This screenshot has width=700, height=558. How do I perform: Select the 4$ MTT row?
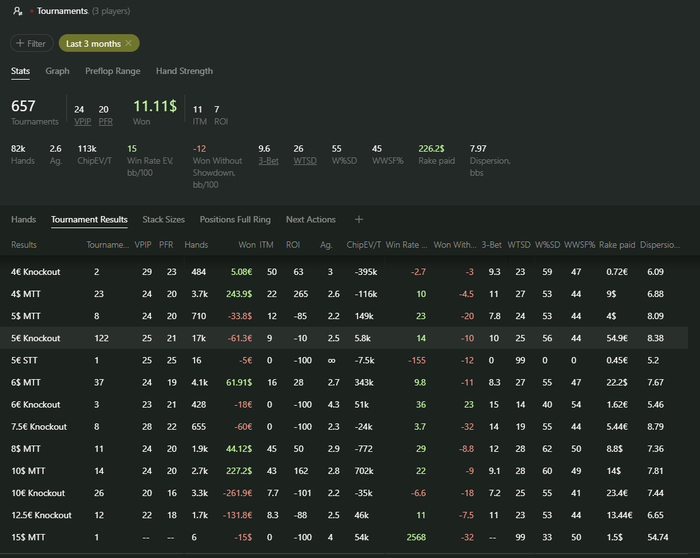pyautogui.click(x=344, y=294)
